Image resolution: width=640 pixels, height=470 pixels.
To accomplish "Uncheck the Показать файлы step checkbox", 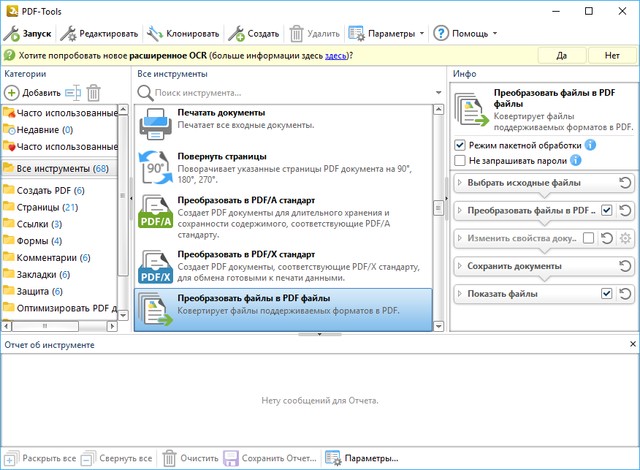I will [606, 294].
